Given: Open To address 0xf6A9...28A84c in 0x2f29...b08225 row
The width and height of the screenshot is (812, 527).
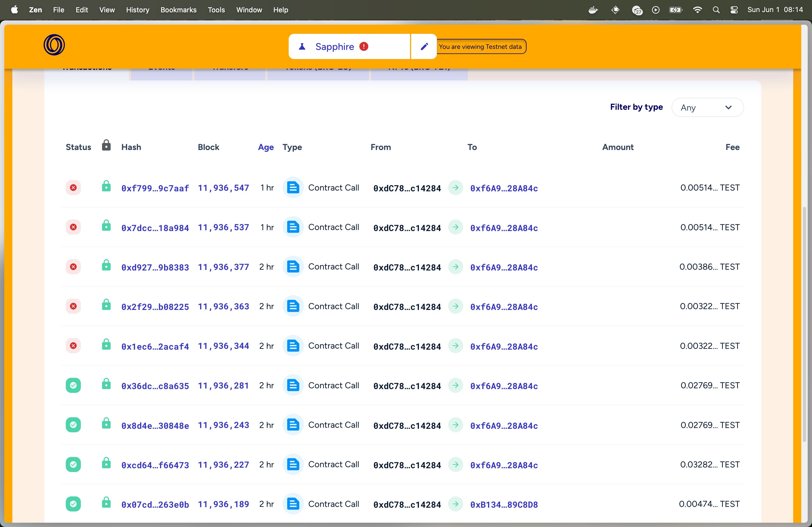Looking at the screenshot, I should coord(504,307).
